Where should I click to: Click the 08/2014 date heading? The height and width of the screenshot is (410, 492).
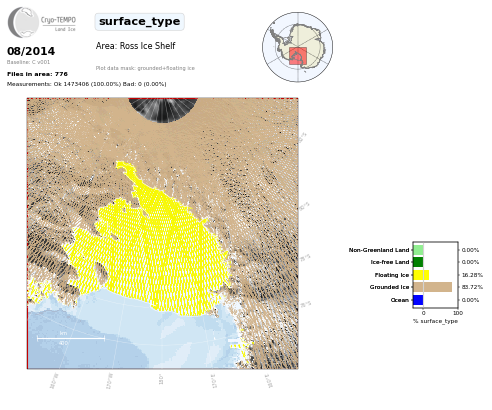coord(31,51)
